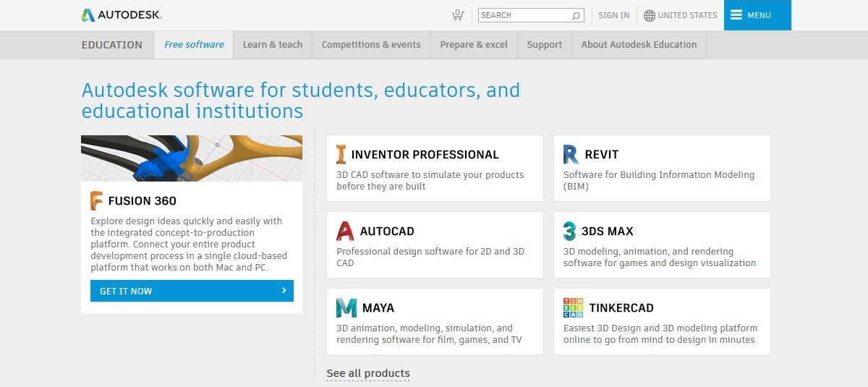Image resolution: width=868 pixels, height=387 pixels.
Task: Click 'Software for Building Information Modeling' description
Action: pos(659,180)
